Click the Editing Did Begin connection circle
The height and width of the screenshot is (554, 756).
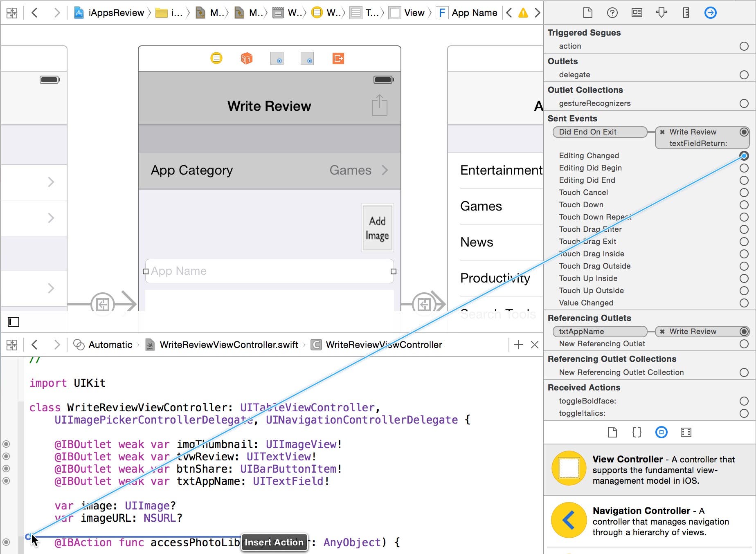coord(744,168)
